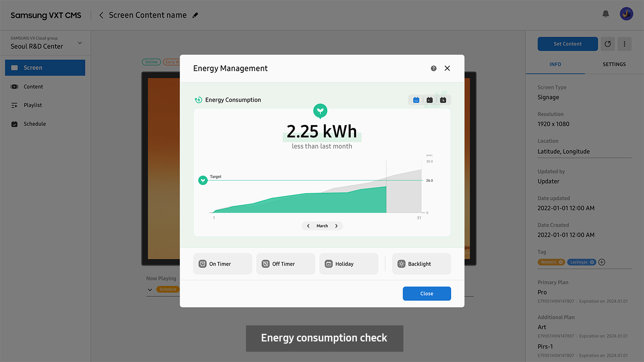Click the green leaf Target marker
This screenshot has height=362, width=644.
tap(203, 181)
